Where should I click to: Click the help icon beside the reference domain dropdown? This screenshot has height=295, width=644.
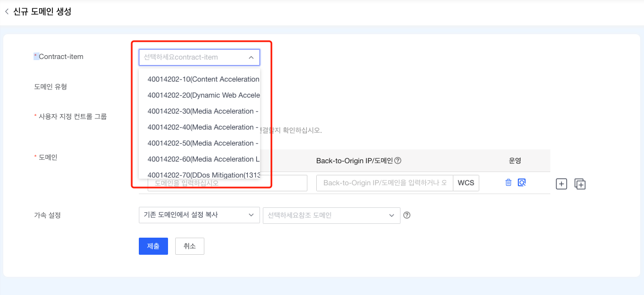pos(407,215)
